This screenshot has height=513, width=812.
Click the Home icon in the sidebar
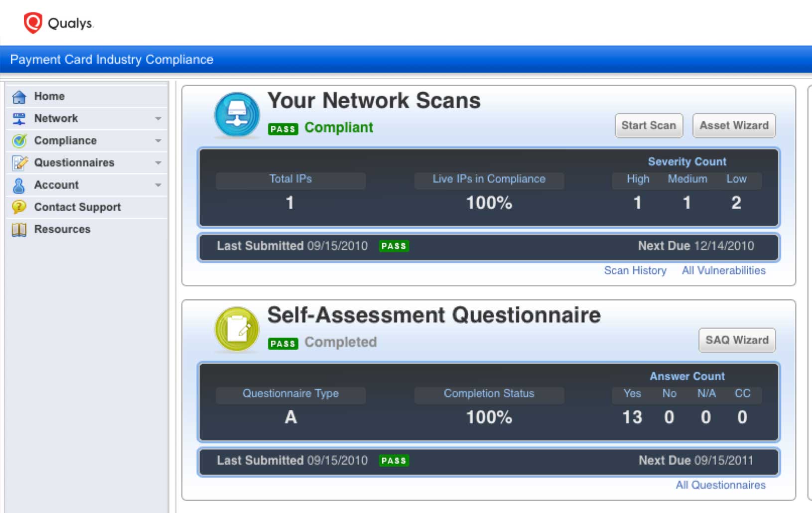coord(19,96)
